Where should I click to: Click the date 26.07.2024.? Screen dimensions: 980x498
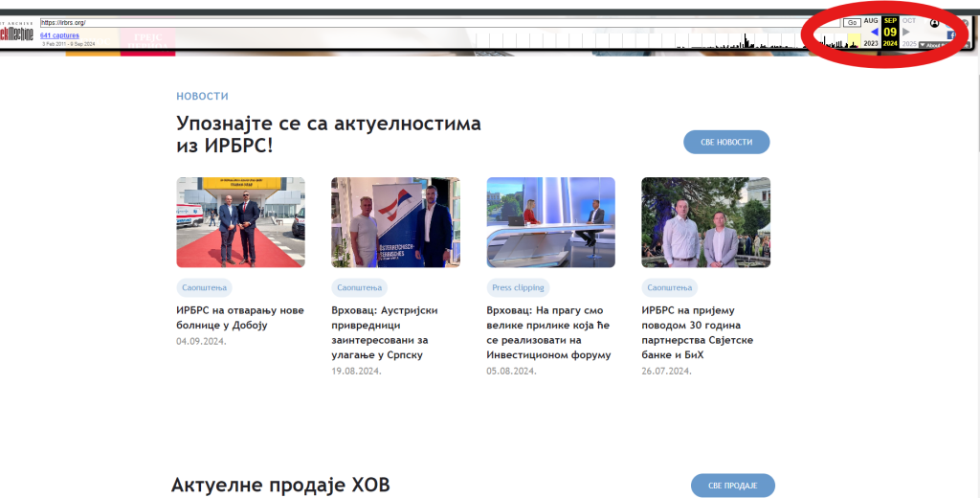(666, 371)
